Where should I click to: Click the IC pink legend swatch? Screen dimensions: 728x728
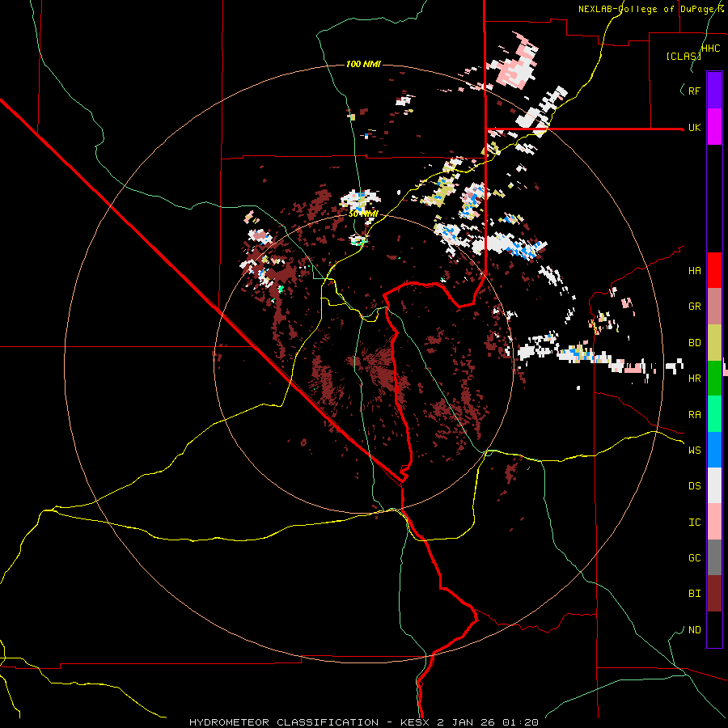714,522
